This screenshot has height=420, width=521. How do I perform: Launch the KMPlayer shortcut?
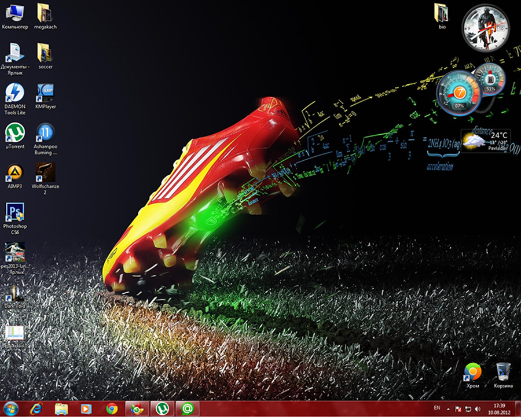pyautogui.click(x=45, y=96)
